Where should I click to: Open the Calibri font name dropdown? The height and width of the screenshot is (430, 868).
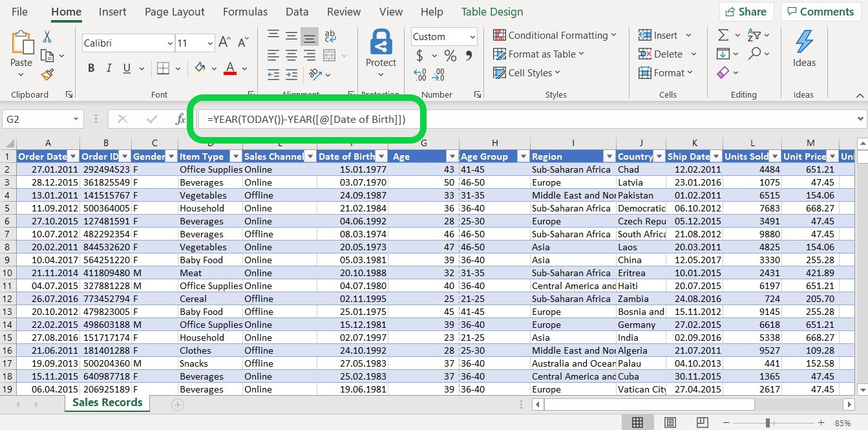pos(169,43)
